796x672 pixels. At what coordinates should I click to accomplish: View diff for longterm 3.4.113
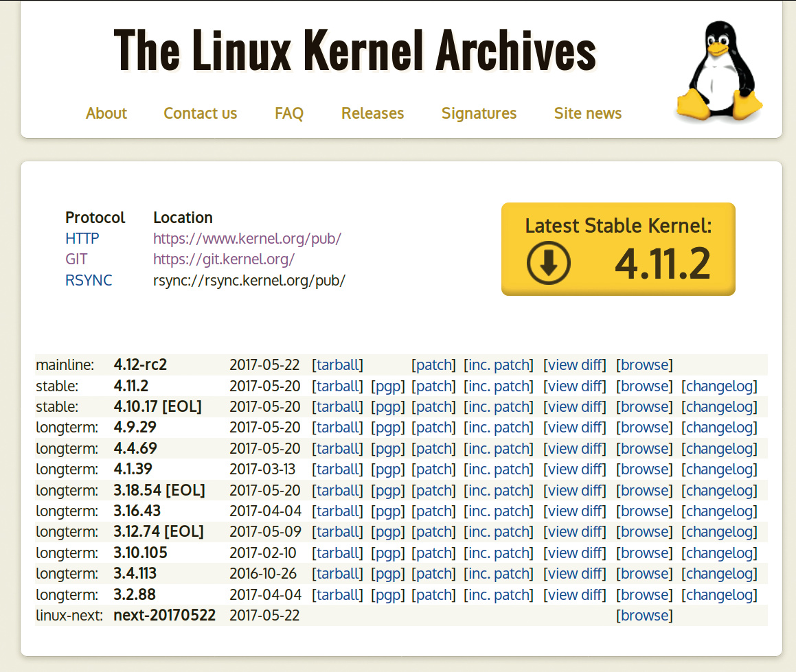[x=575, y=574]
